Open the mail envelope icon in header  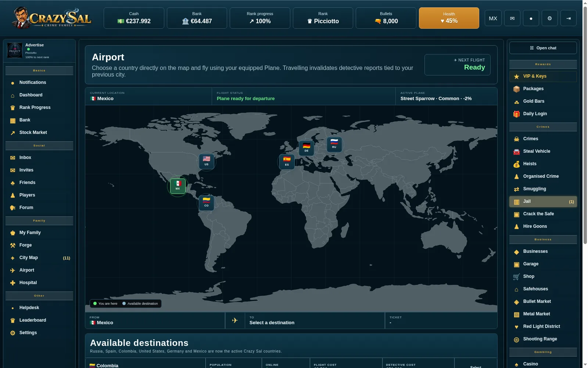click(x=512, y=18)
